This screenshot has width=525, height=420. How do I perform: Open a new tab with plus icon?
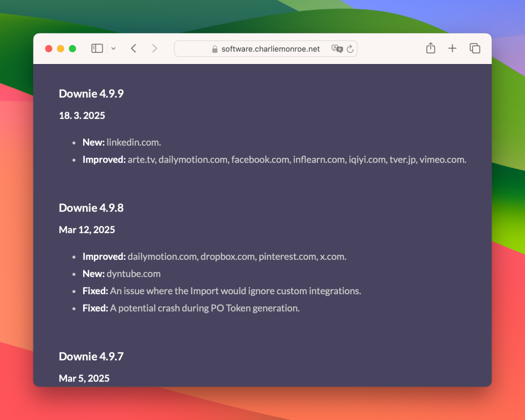pyautogui.click(x=453, y=49)
